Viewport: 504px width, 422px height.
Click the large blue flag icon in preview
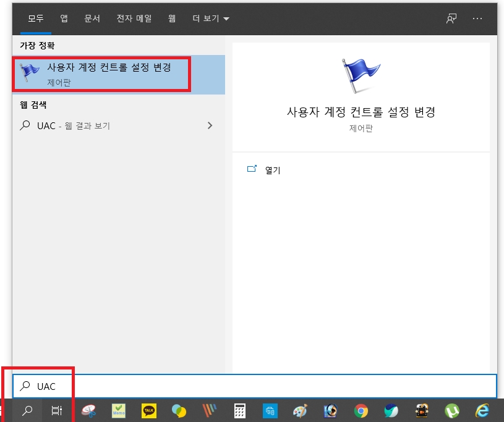click(x=361, y=76)
